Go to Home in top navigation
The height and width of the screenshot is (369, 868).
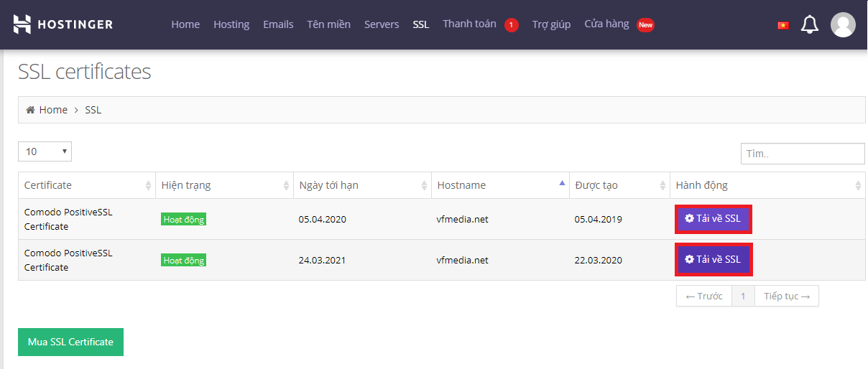pos(185,24)
